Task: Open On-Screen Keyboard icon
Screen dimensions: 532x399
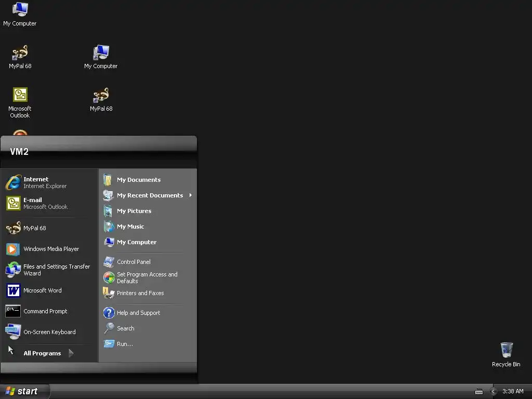Action: click(x=13, y=332)
